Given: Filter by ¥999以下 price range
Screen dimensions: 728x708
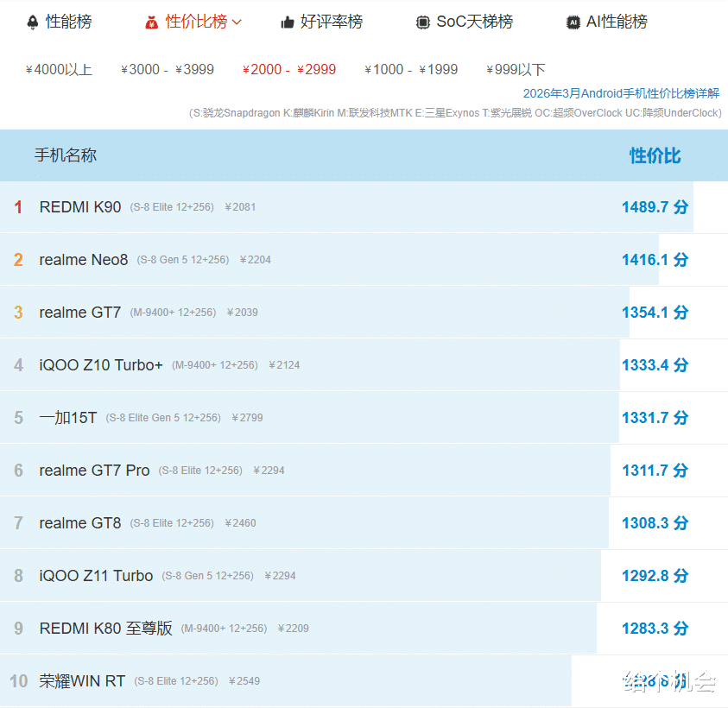Looking at the screenshot, I should pos(516,70).
